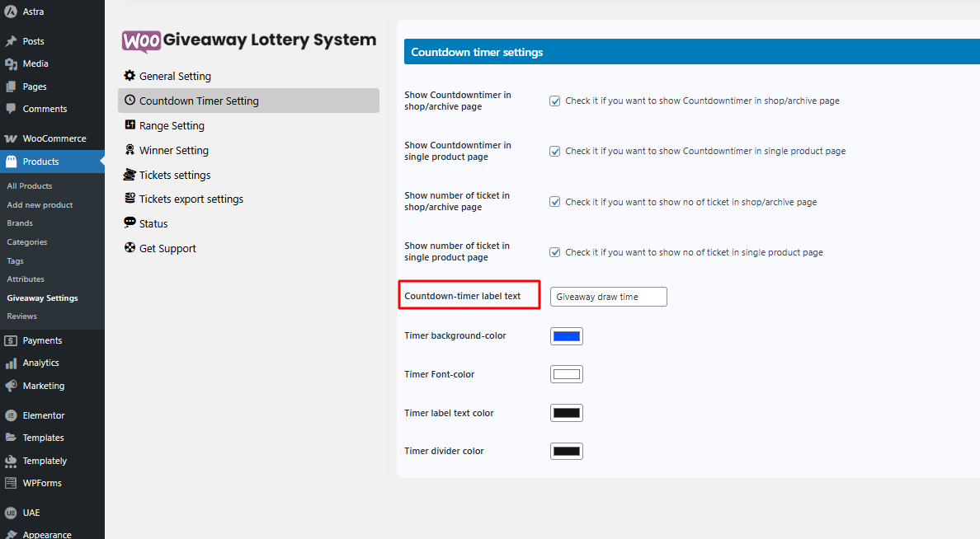Open the Elementor admin menu
This screenshot has height=539, width=980.
click(x=43, y=415)
